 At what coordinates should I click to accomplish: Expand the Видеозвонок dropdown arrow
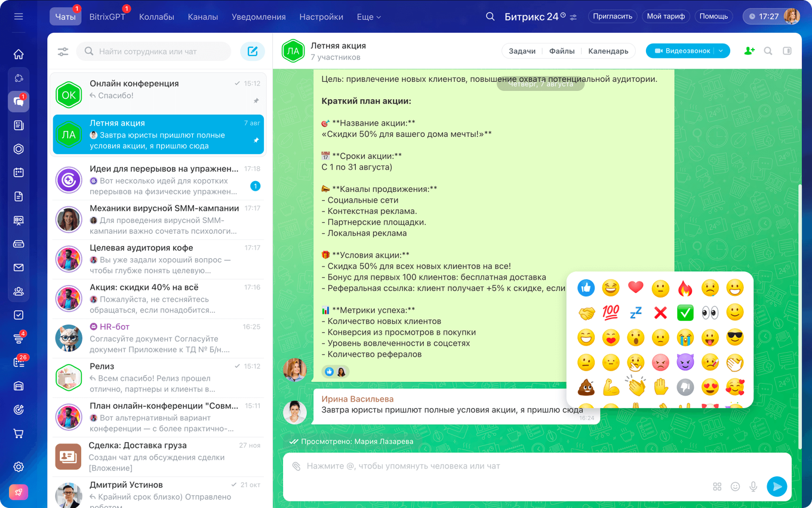click(721, 51)
